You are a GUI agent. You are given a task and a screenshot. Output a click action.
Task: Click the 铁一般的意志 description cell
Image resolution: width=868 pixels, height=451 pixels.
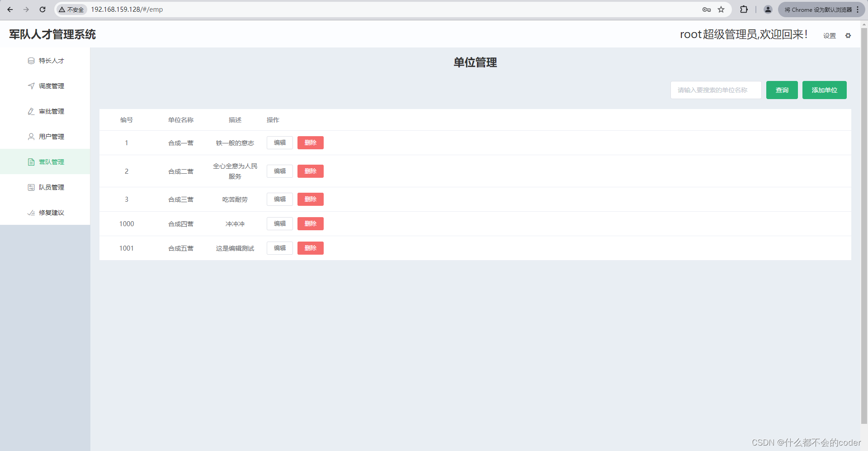tap(235, 143)
